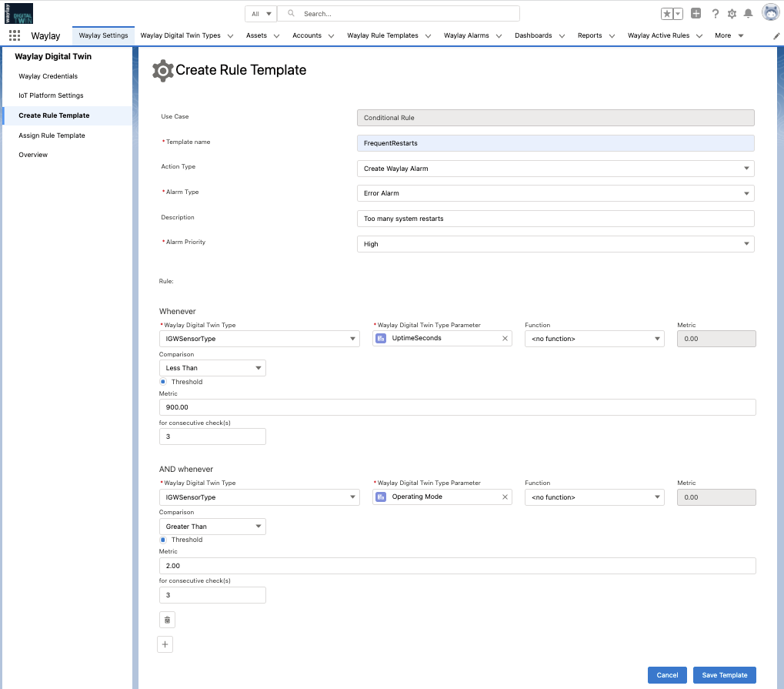Edit the 900.00 threshold metric field
The height and width of the screenshot is (689, 784).
click(458, 407)
